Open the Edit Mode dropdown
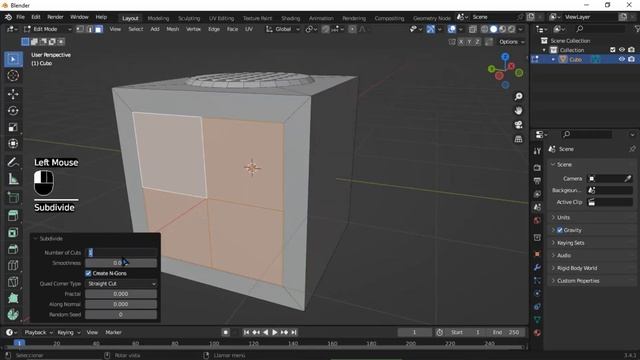 pos(47,29)
